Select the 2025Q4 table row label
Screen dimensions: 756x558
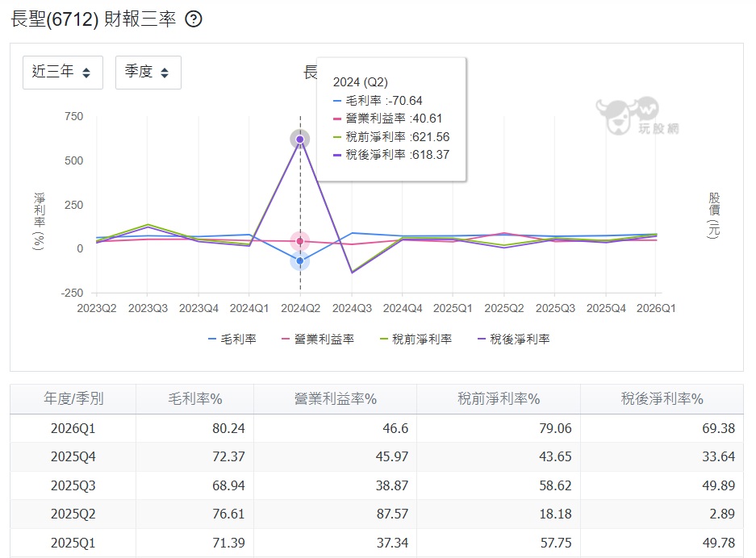(73, 457)
